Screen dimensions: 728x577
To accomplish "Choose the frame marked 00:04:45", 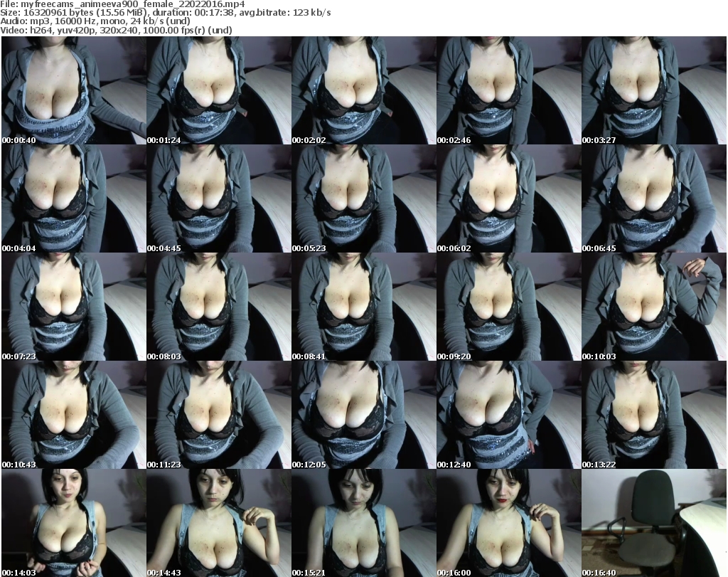I will 219,198.
